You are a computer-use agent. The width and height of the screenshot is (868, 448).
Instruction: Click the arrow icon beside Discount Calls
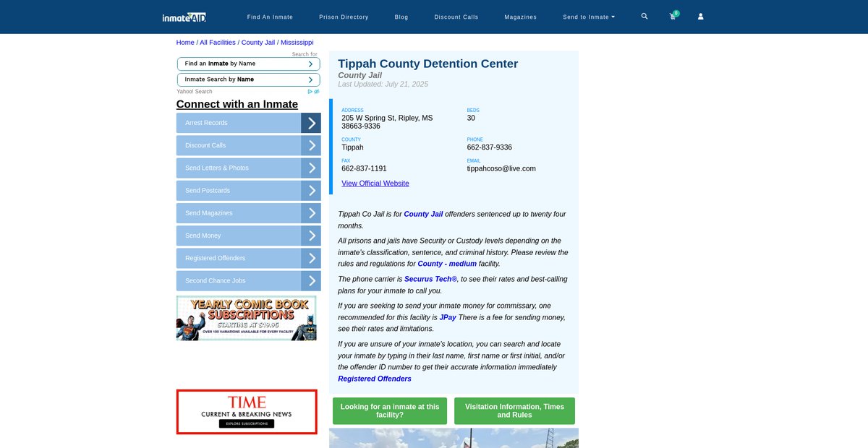coord(311,145)
